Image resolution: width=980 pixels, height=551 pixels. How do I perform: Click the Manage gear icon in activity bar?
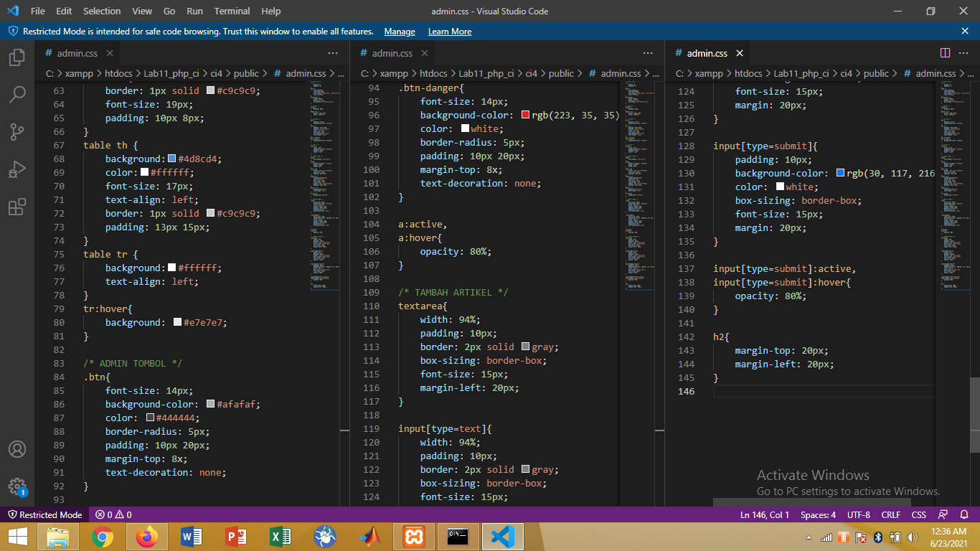[17, 486]
